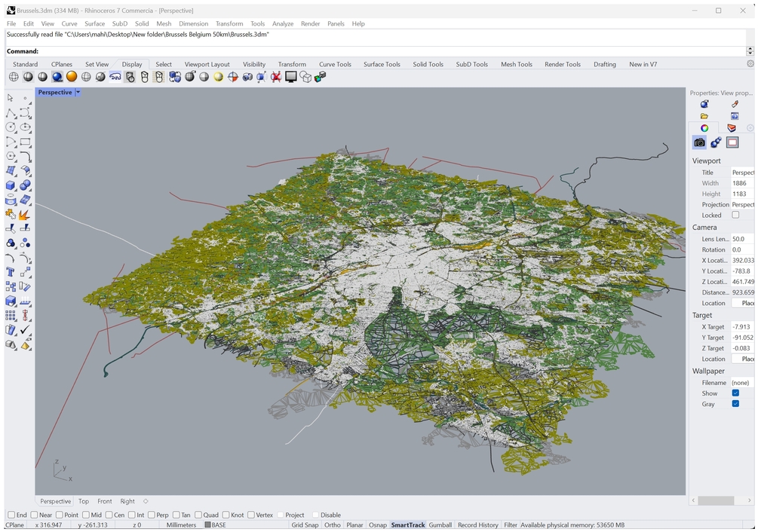758x532 pixels.
Task: Select the Text object tool
Action: [11, 272]
